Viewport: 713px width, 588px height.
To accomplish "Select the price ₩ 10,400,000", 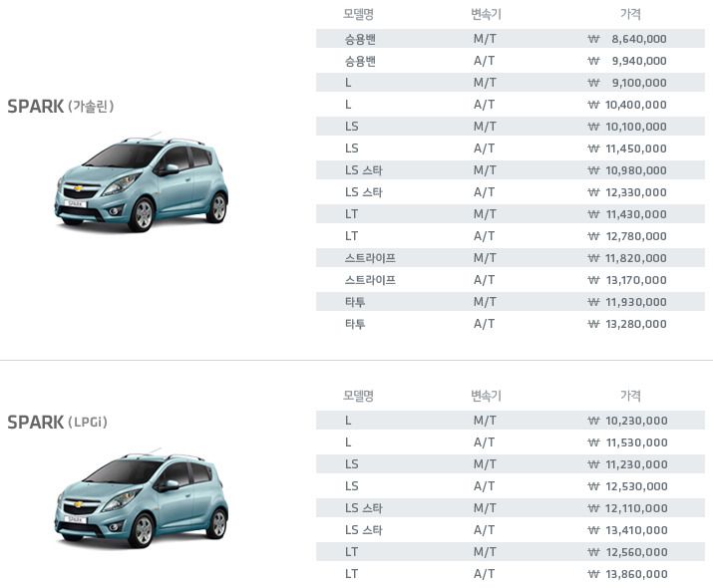I will pyautogui.click(x=627, y=105).
